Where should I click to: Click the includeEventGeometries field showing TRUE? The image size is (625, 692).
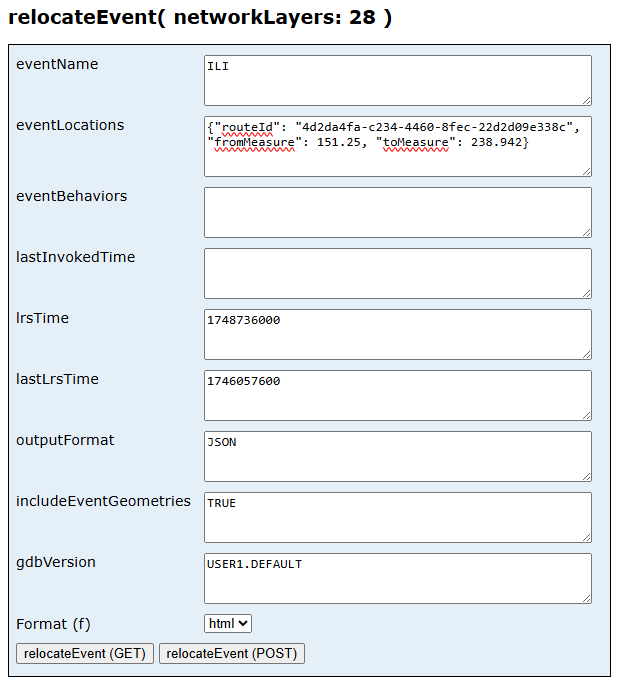pos(397,517)
